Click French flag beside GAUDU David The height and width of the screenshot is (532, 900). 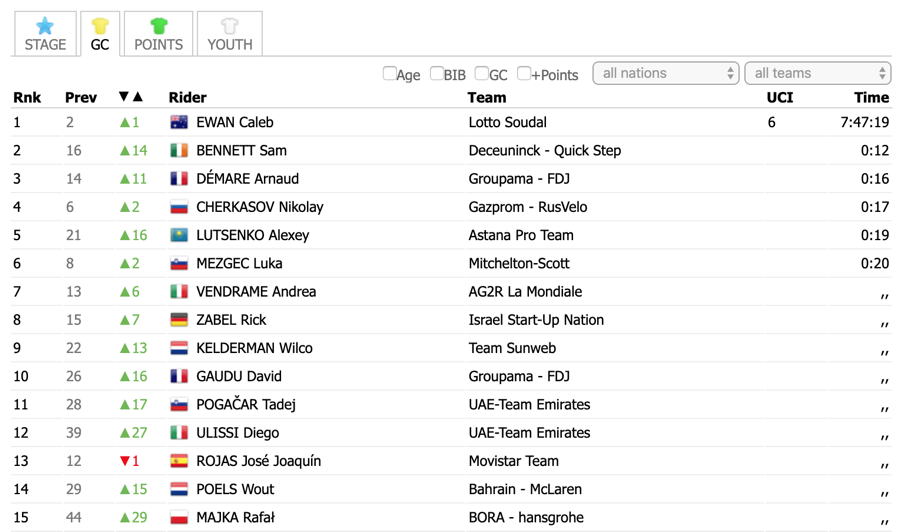click(x=179, y=376)
